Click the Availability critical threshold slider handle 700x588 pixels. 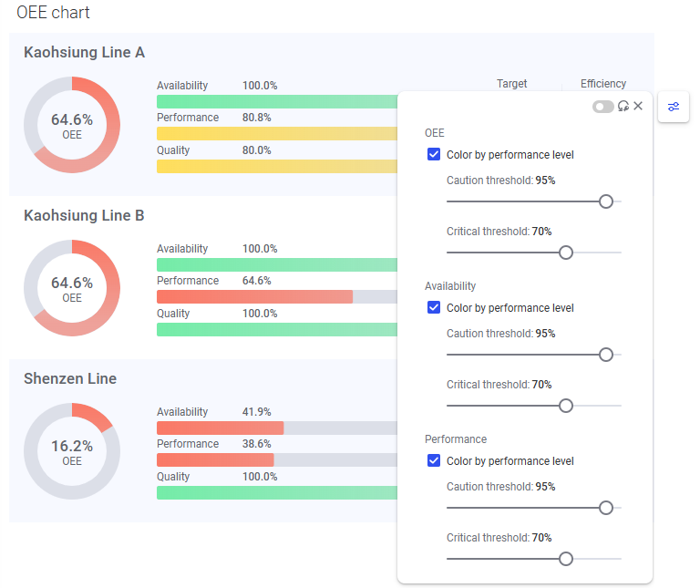pyautogui.click(x=565, y=406)
